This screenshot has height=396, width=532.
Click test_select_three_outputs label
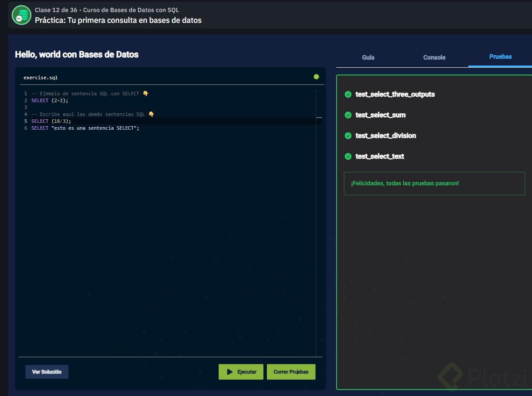(x=395, y=94)
